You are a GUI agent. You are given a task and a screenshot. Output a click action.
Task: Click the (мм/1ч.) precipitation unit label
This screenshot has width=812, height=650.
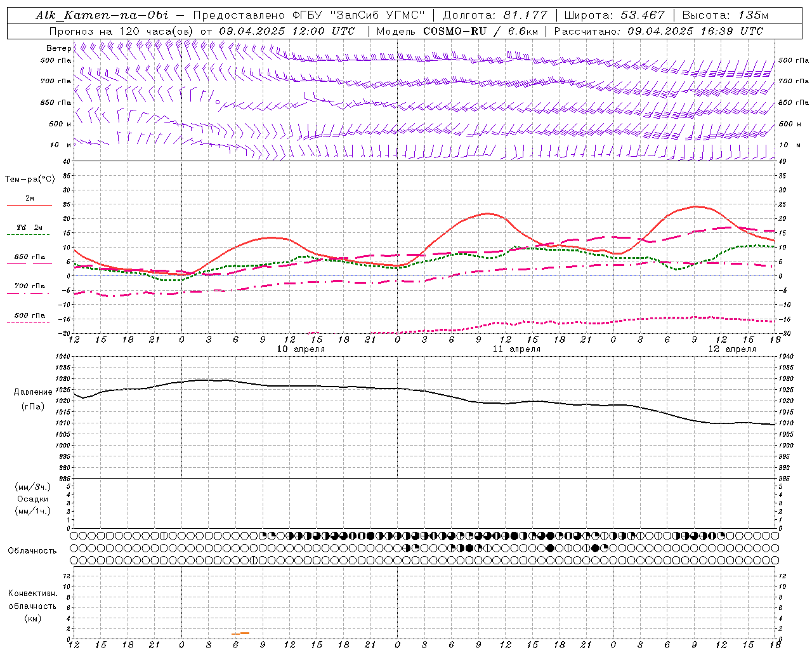[32, 511]
